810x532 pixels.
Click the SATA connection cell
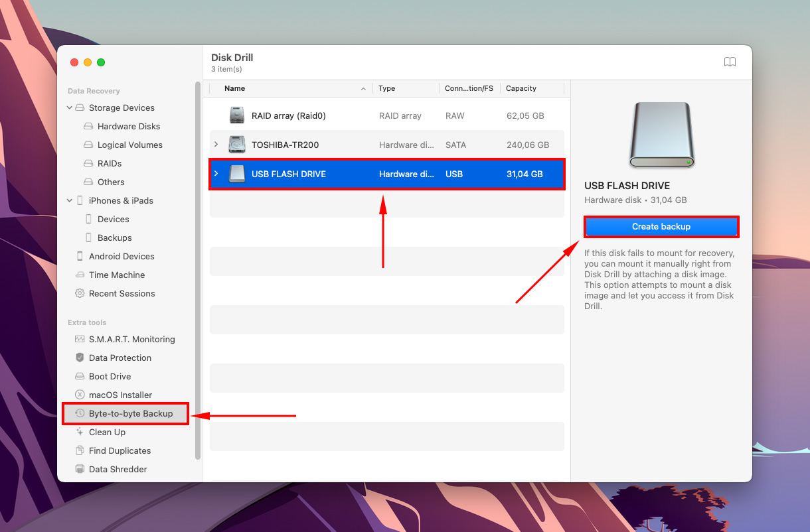tap(456, 145)
